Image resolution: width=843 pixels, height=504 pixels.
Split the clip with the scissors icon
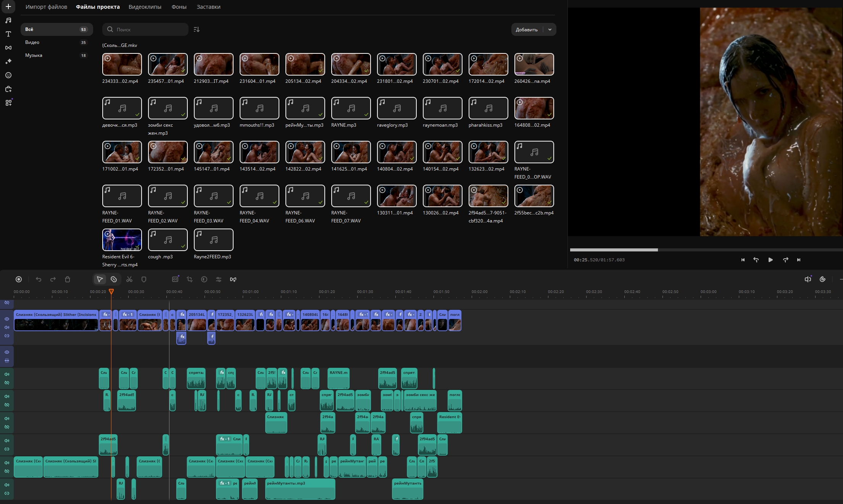tap(129, 279)
